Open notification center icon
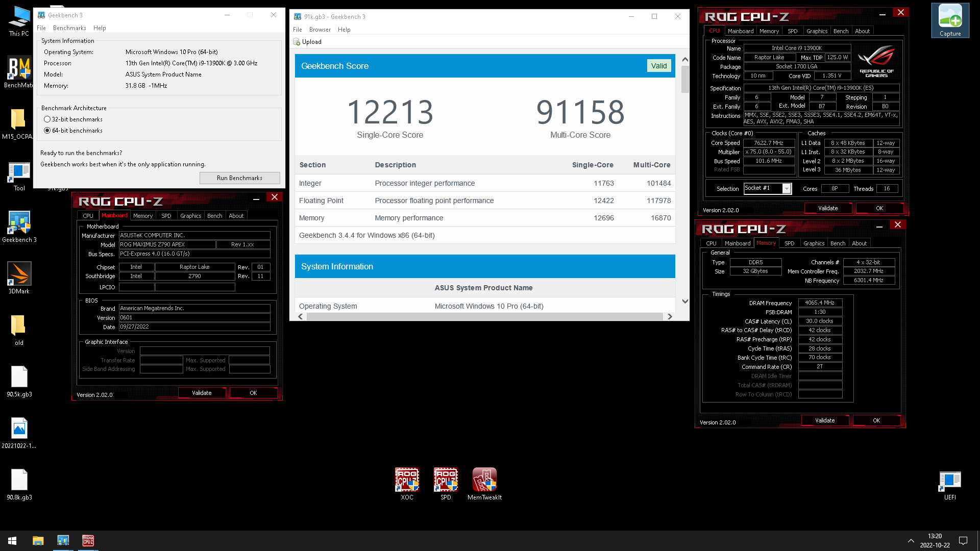This screenshot has height=551, width=980. (963, 541)
